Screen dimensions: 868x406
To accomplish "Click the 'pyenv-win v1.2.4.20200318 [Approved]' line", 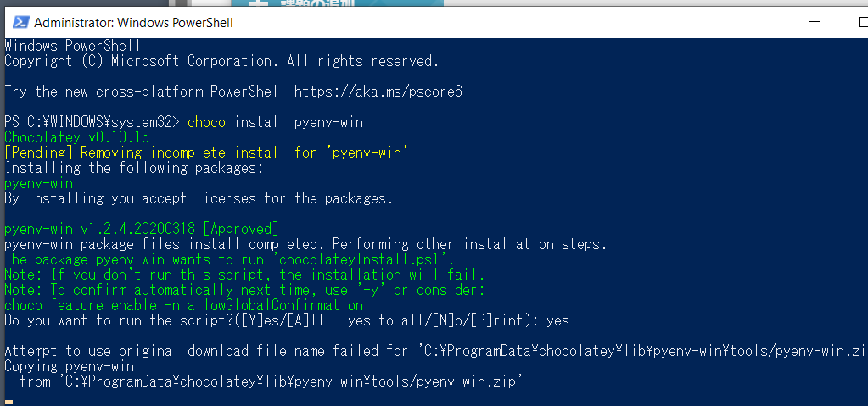I will (x=142, y=229).
